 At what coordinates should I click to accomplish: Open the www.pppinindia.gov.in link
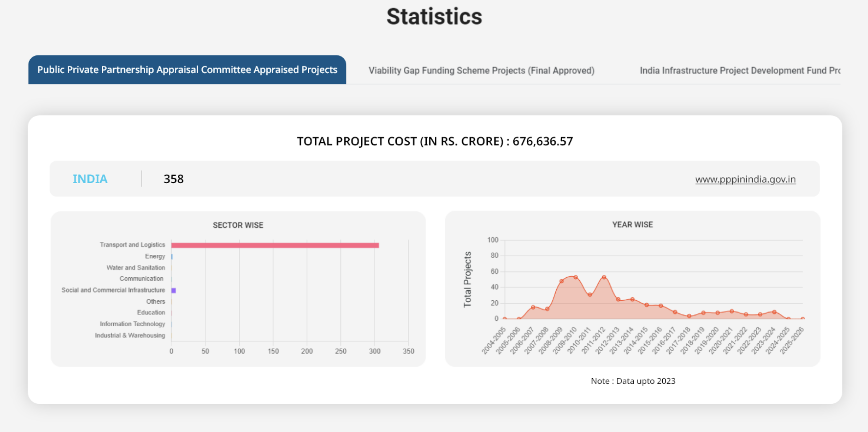click(745, 179)
